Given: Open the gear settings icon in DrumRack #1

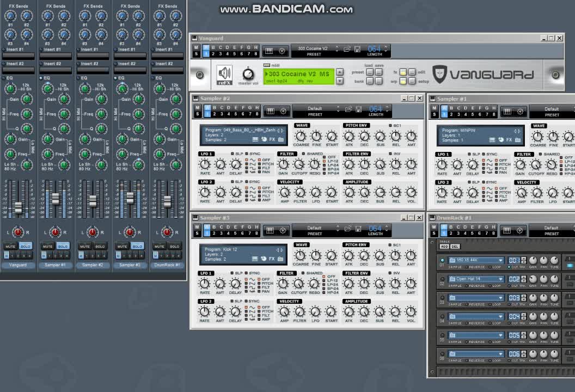Looking at the screenshot, I should (x=520, y=231).
